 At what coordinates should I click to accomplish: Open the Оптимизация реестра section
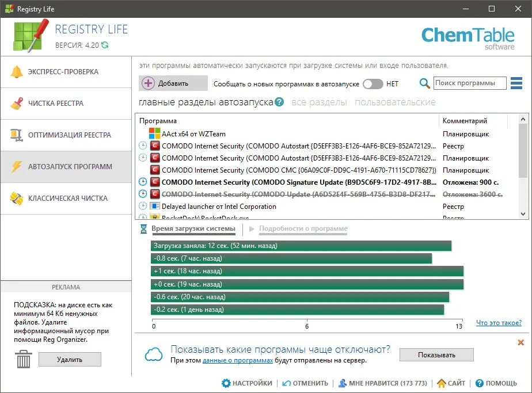[x=66, y=135]
